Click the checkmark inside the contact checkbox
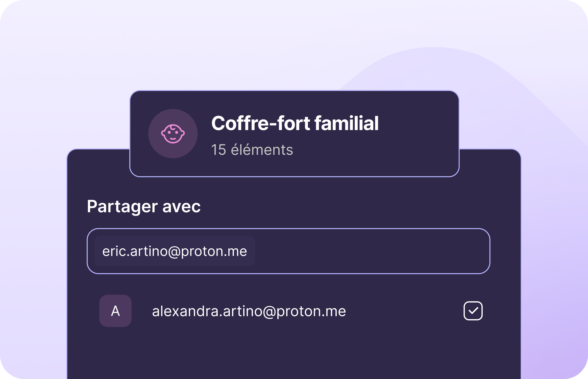The height and width of the screenshot is (379, 588). pos(473,311)
